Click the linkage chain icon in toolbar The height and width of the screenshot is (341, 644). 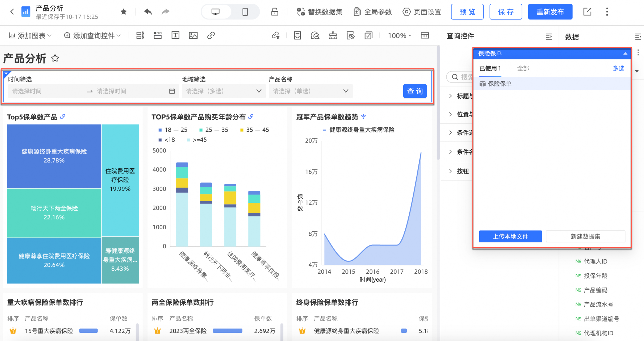click(x=276, y=36)
